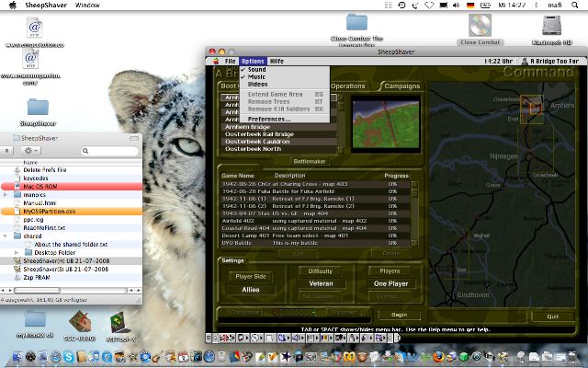
Task: Open the SheepShaver application menu
Action: 46,6
